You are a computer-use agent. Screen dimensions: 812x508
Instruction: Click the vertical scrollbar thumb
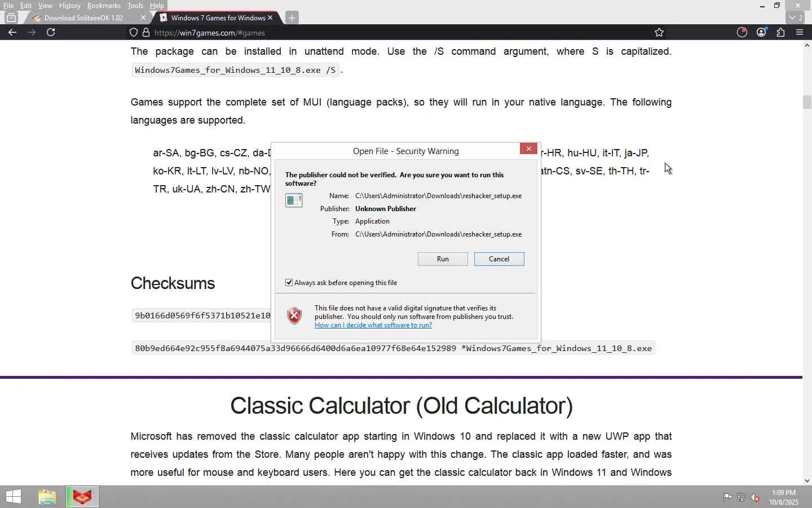pos(807,103)
